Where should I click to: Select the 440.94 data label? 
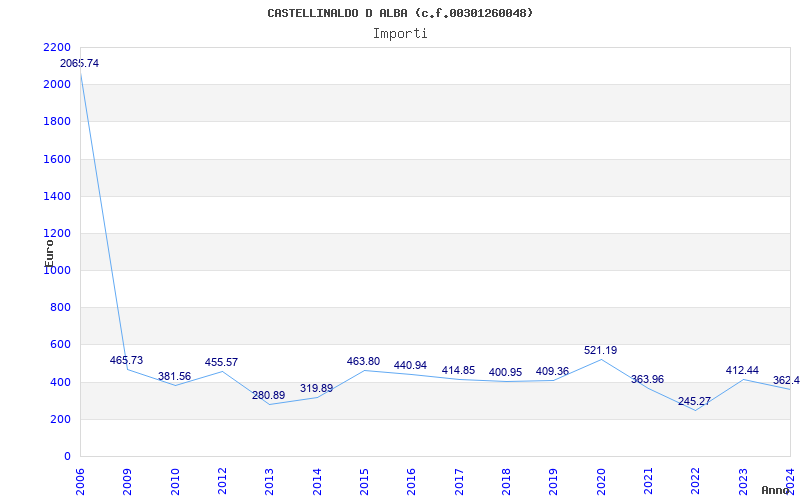[410, 366]
